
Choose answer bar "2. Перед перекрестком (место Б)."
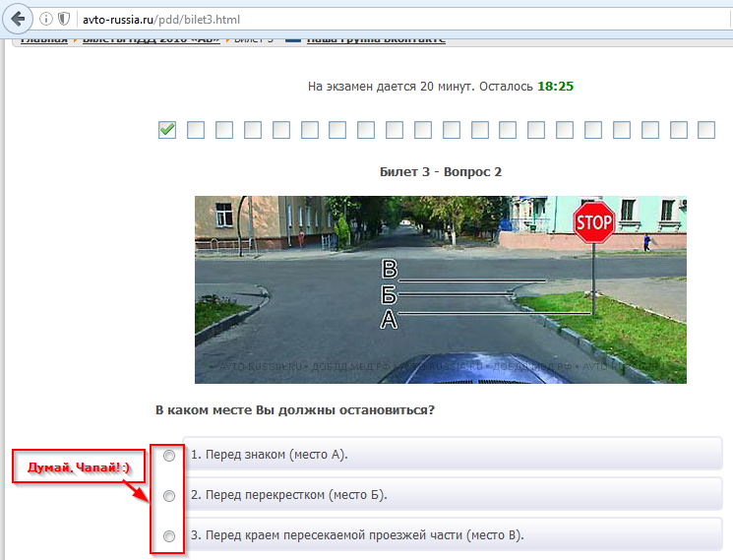pyautogui.click(x=453, y=494)
